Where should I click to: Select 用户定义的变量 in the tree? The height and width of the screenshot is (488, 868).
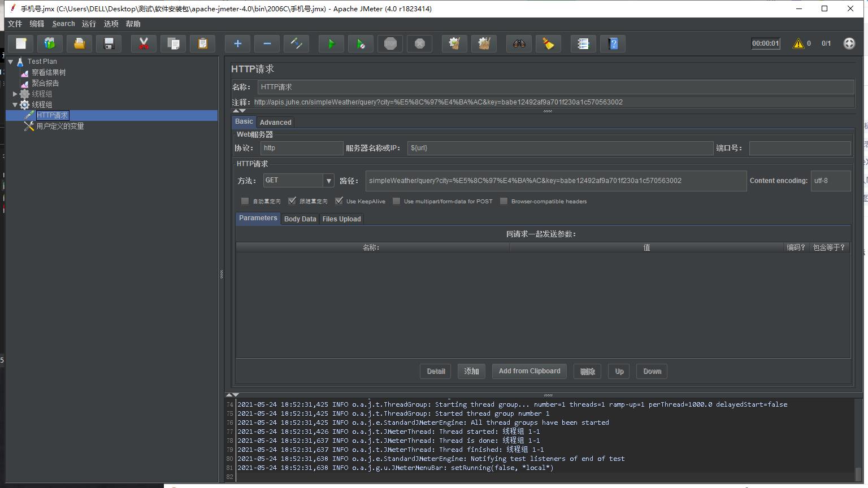(60, 126)
